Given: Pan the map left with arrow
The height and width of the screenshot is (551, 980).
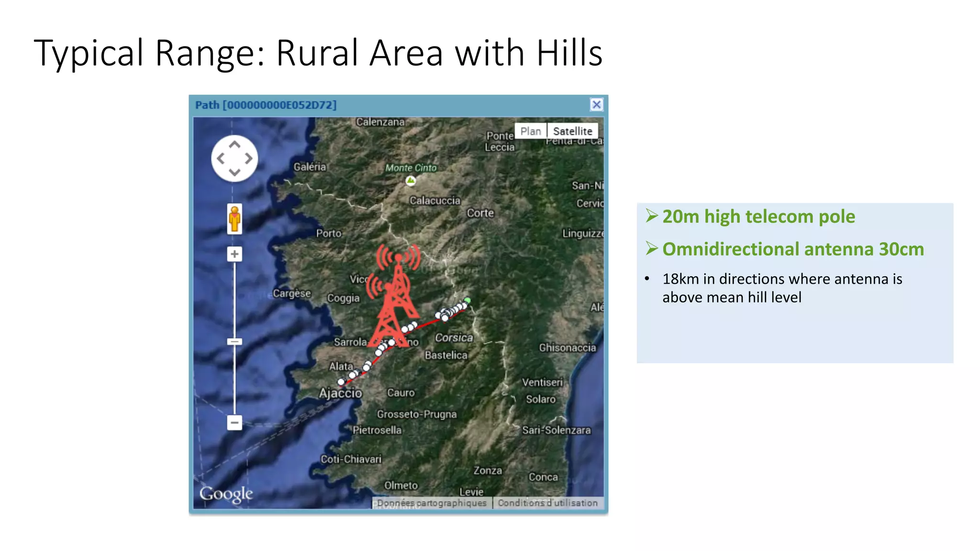Looking at the screenshot, I should 221,158.
